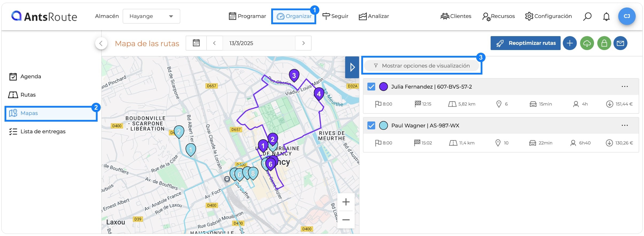Click purple map marker 6
The image size is (644, 236).
point(270,164)
